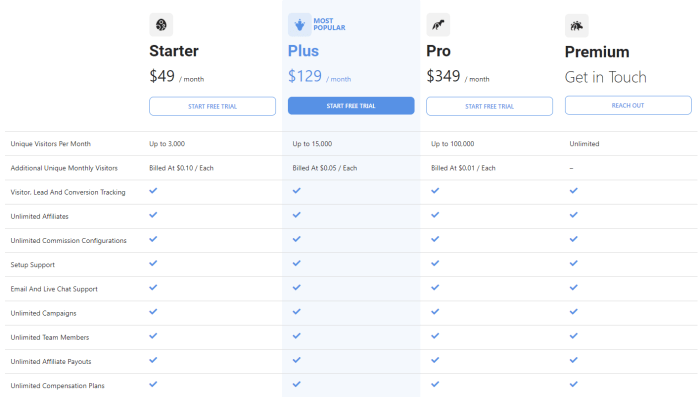Click Plus checkmark for Setup Support

click(296, 263)
